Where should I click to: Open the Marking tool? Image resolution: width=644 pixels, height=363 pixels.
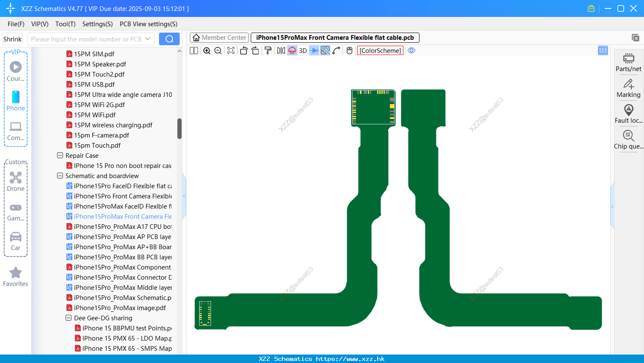click(x=628, y=88)
